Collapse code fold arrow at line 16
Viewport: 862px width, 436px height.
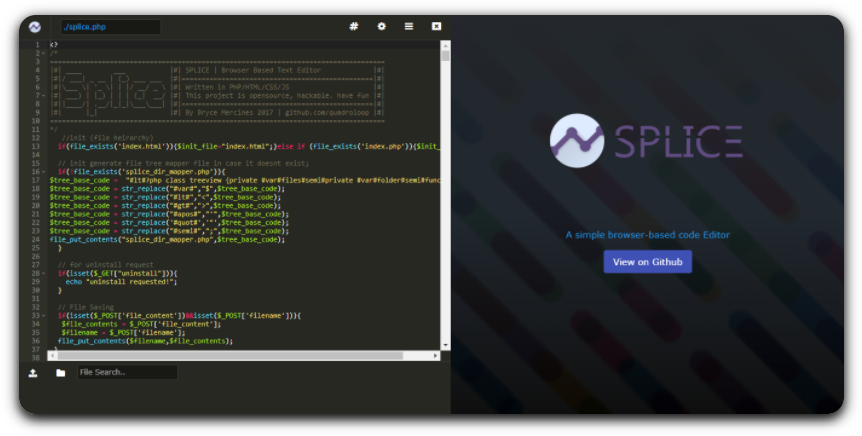pos(44,172)
